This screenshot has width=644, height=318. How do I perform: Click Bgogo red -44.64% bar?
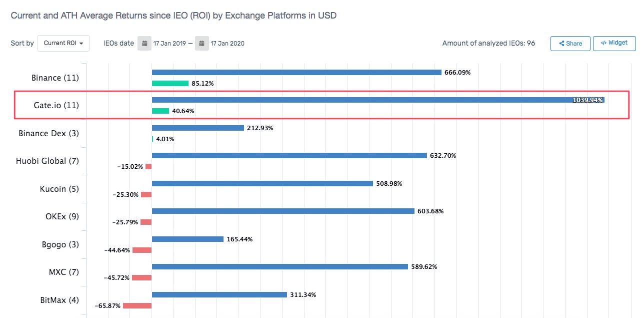click(142, 250)
